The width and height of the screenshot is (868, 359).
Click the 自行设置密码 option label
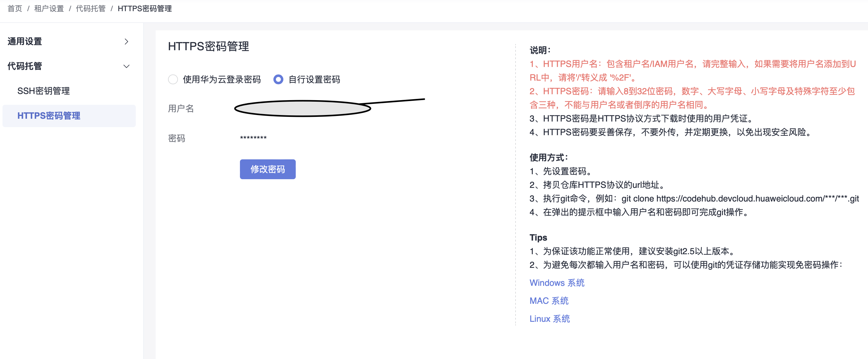click(x=314, y=80)
